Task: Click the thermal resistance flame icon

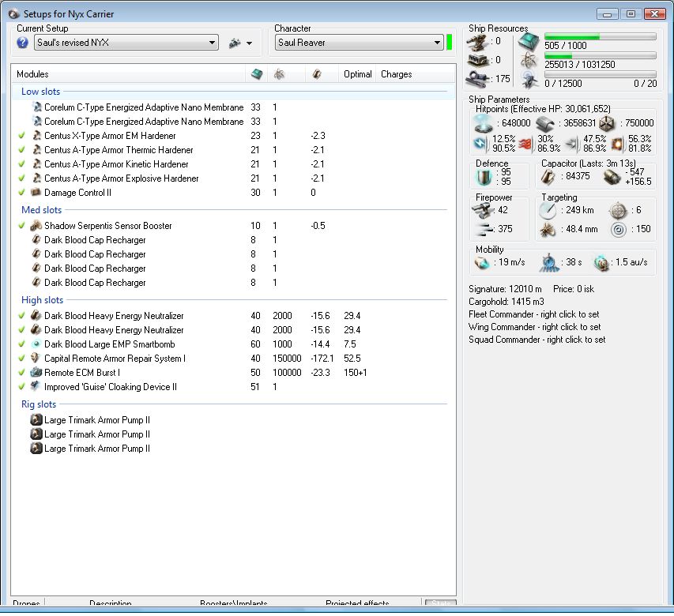Action: (526, 144)
